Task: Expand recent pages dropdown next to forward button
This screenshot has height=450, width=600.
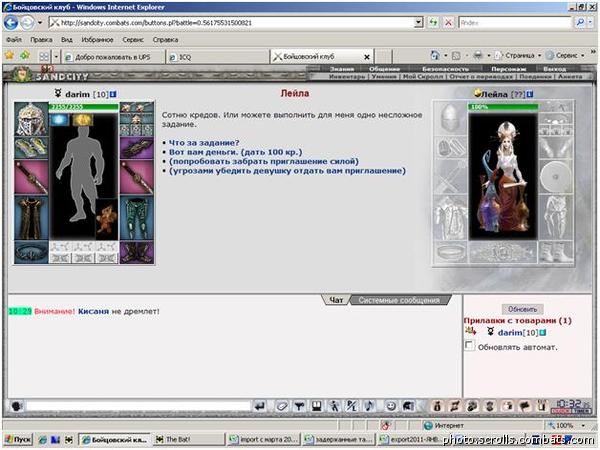Action: (40, 23)
